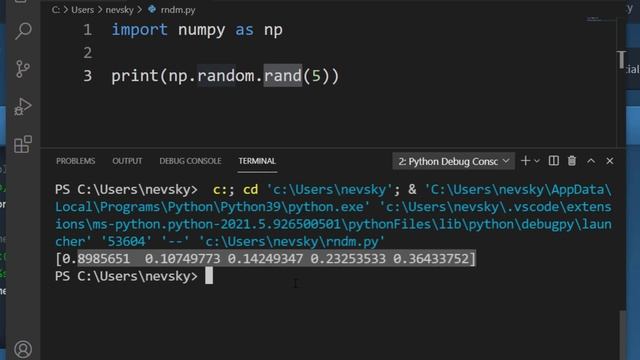Click 'random' in the print statement
This screenshot has height=360, width=640.
pyautogui.click(x=226, y=76)
